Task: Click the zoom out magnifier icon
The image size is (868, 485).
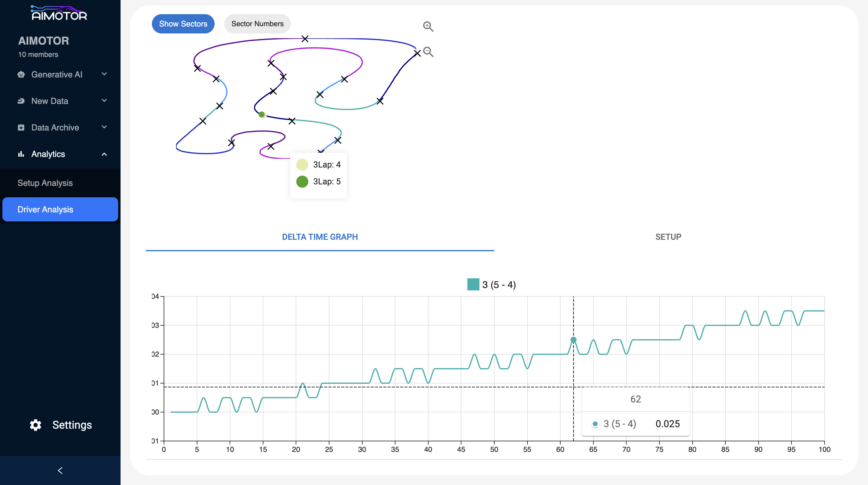Action: click(428, 52)
